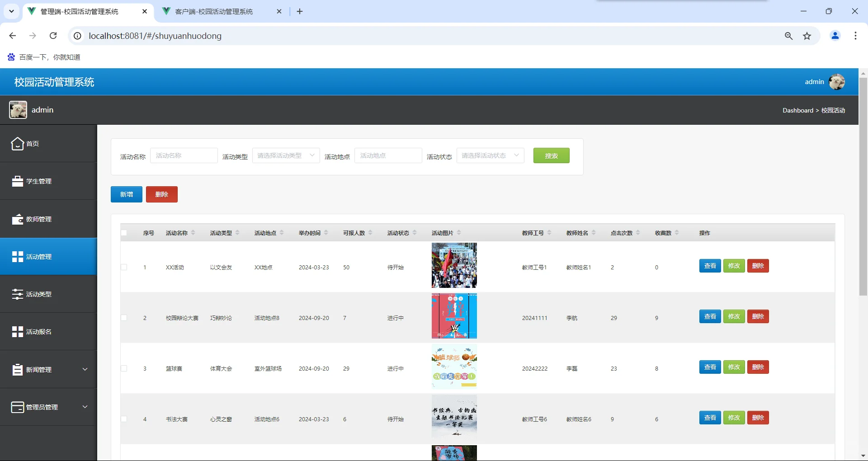This screenshot has width=868, height=461.
Task: Click the browser address bar URL
Action: click(x=155, y=36)
